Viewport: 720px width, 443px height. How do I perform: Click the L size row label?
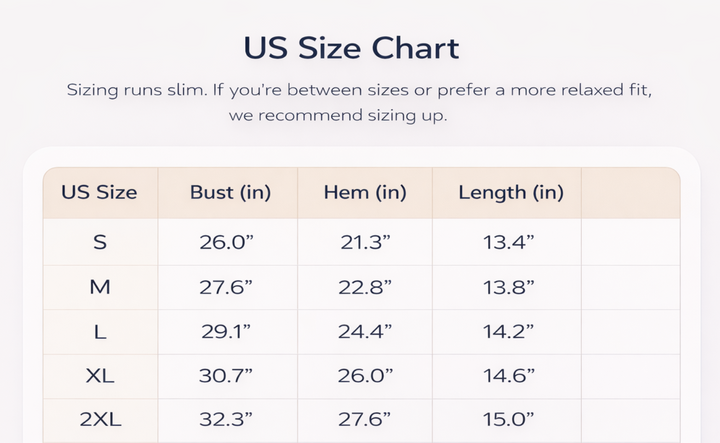tap(100, 333)
